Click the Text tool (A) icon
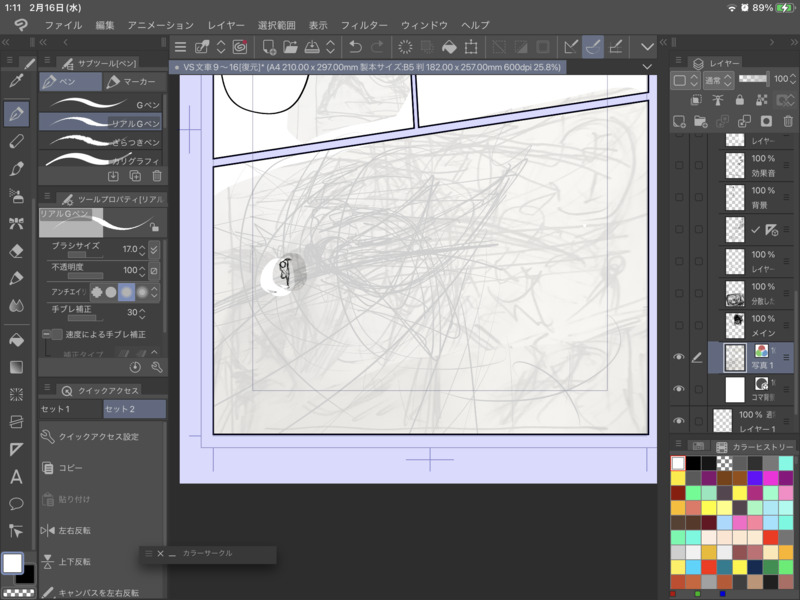The image size is (800, 600). point(16,477)
